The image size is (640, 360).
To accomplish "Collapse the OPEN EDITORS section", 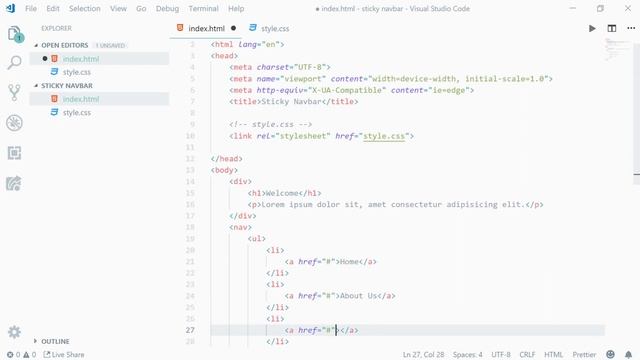I will 64,45.
